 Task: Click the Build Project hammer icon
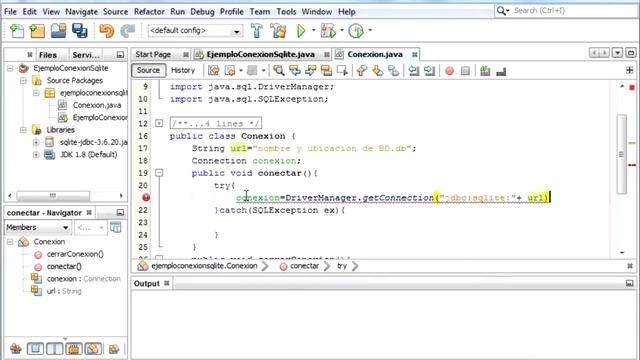click(x=257, y=31)
